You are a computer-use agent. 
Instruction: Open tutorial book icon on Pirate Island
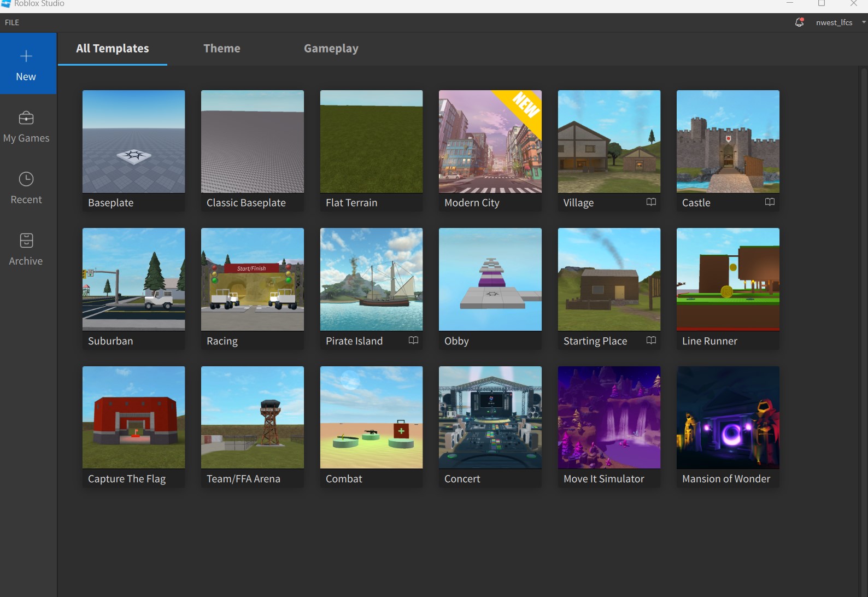[413, 341]
